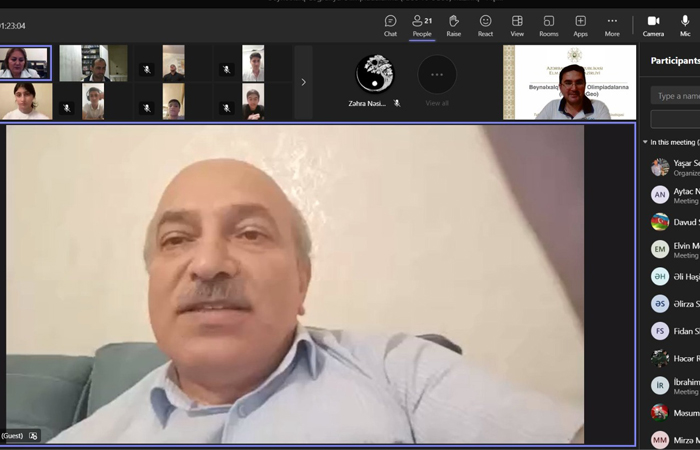This screenshot has width=700, height=450.
Task: Select thumbnail with bookshelf background
Action: [93, 63]
